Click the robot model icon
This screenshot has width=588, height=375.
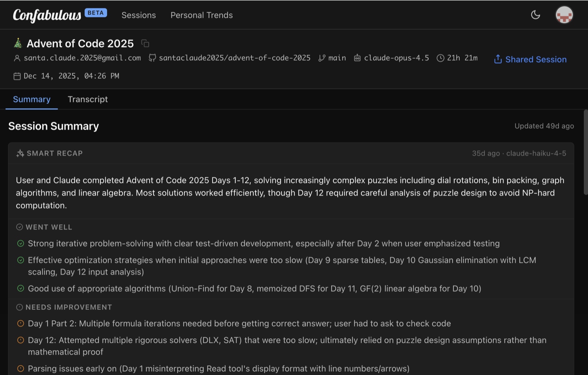[357, 58]
